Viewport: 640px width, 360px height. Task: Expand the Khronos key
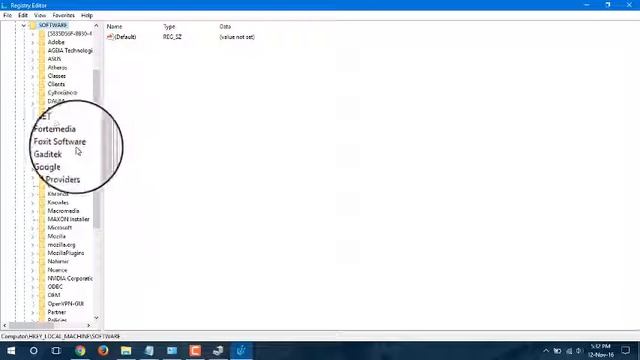tap(33, 194)
